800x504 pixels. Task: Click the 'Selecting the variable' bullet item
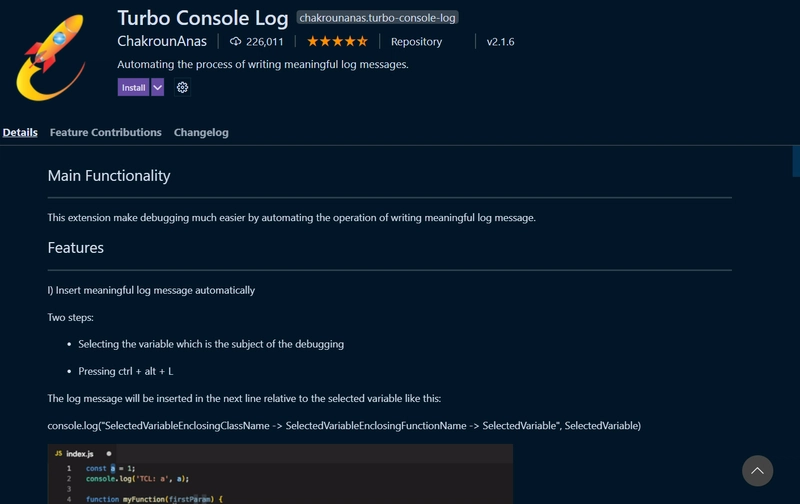pos(211,344)
